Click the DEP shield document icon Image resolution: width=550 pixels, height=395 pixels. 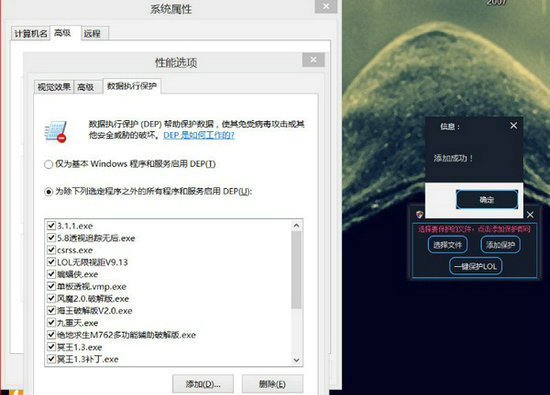tap(55, 132)
